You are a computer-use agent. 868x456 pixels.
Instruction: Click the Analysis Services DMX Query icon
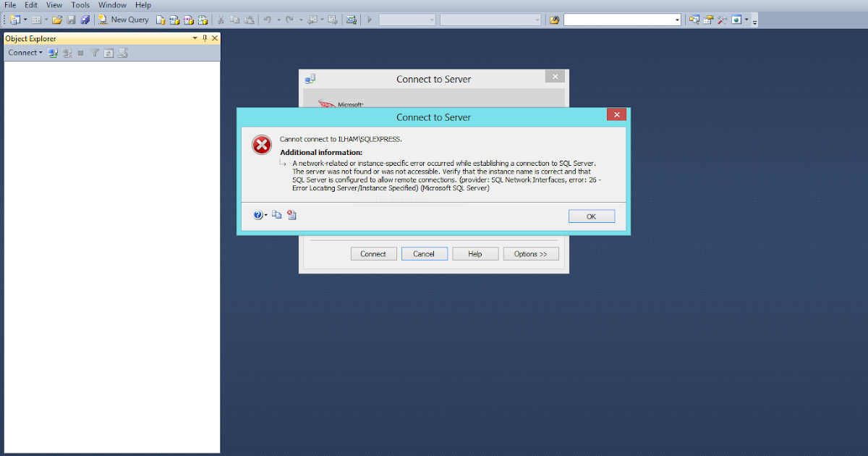pos(188,20)
